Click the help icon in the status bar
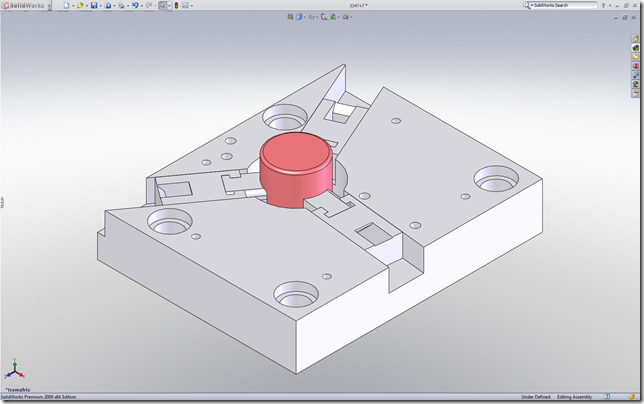The width and height of the screenshot is (644, 404). 607,397
